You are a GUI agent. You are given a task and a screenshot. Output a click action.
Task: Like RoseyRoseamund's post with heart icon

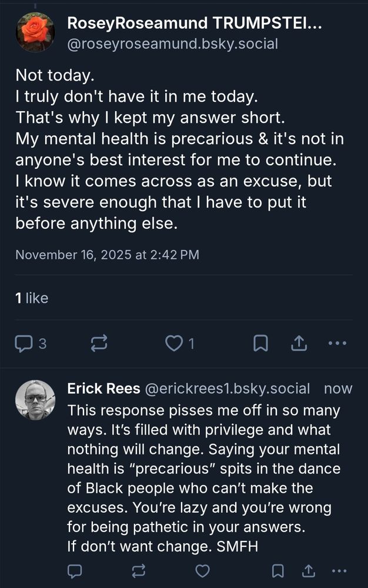click(x=174, y=343)
